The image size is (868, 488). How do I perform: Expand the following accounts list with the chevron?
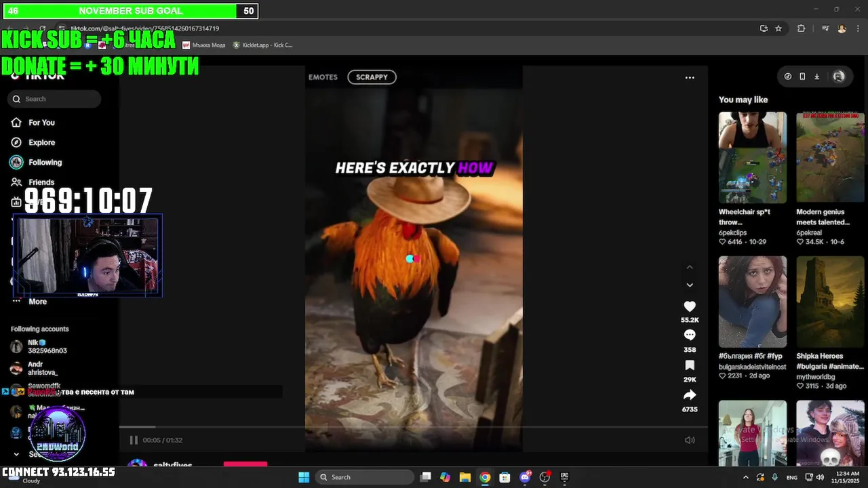click(x=16, y=454)
